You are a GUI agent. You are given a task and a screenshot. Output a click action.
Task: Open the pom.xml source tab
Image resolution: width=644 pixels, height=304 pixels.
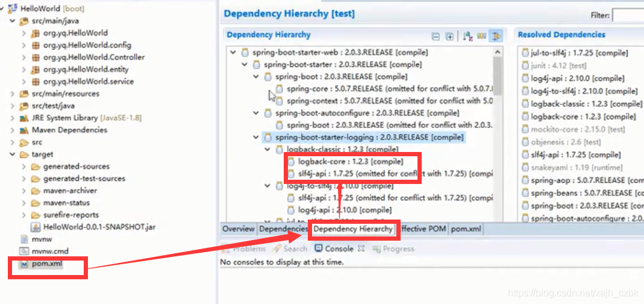click(x=466, y=229)
